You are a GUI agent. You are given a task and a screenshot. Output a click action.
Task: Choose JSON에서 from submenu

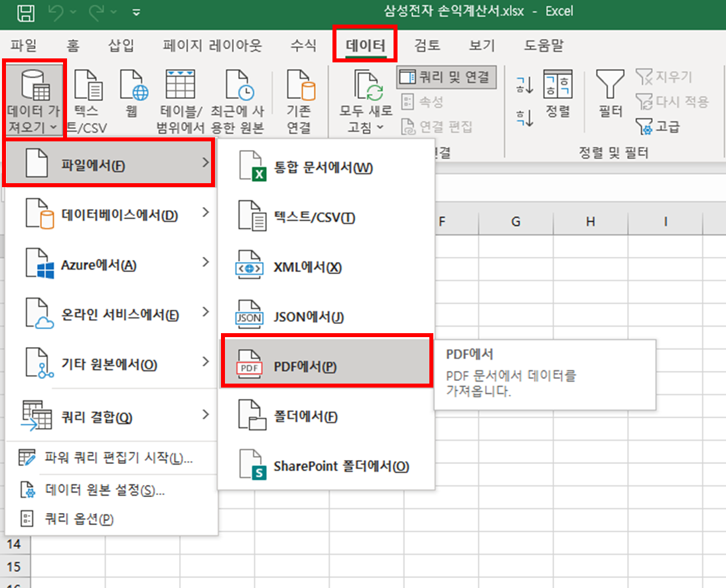click(326, 317)
